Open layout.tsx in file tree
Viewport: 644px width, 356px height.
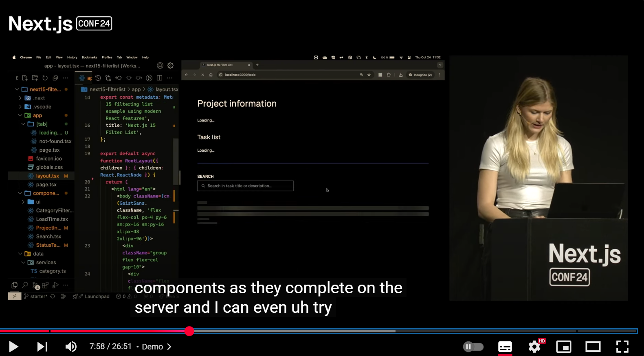click(41, 176)
